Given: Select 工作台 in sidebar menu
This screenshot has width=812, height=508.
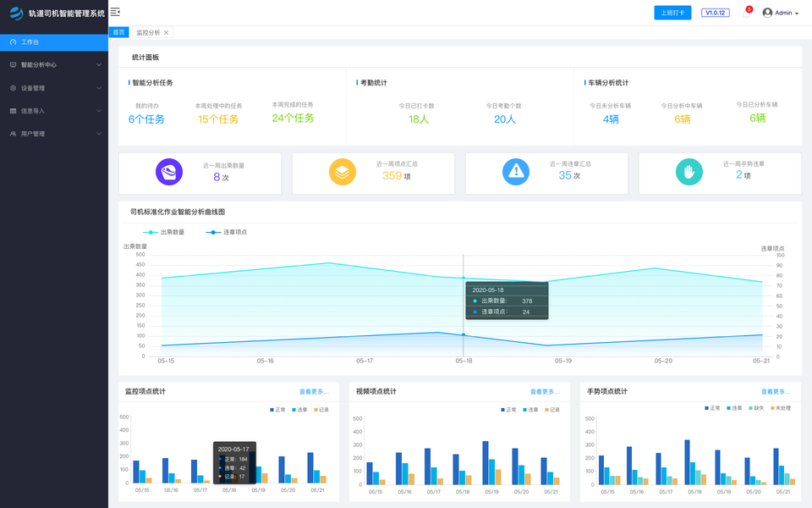Looking at the screenshot, I should (54, 42).
